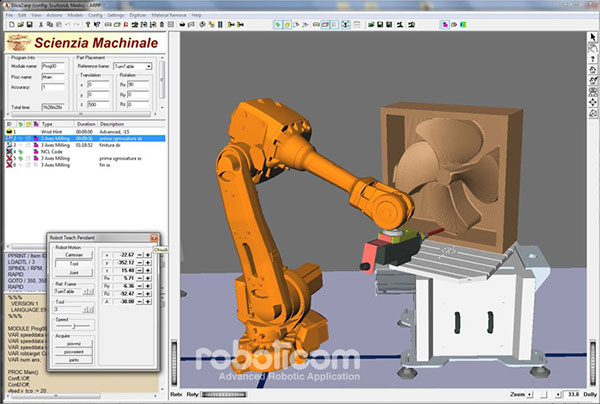The image size is (600, 404).
Task: Click the pos+xyz acquire button
Action: (74, 344)
